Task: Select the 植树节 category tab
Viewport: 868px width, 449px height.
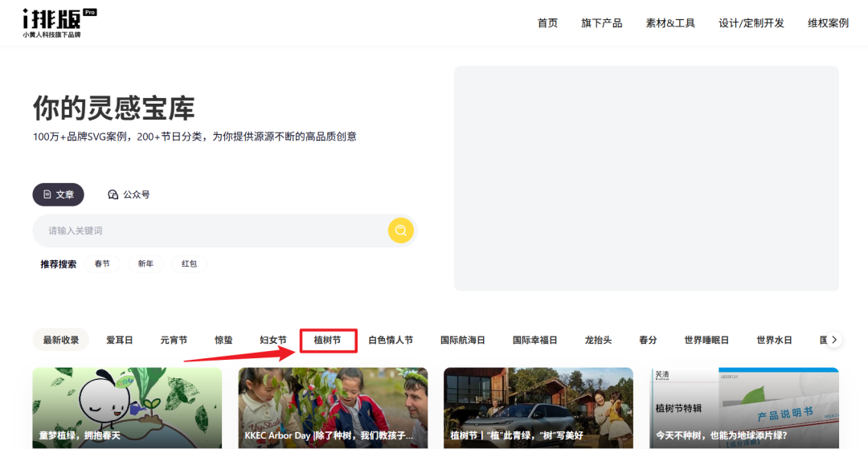Action: tap(327, 340)
